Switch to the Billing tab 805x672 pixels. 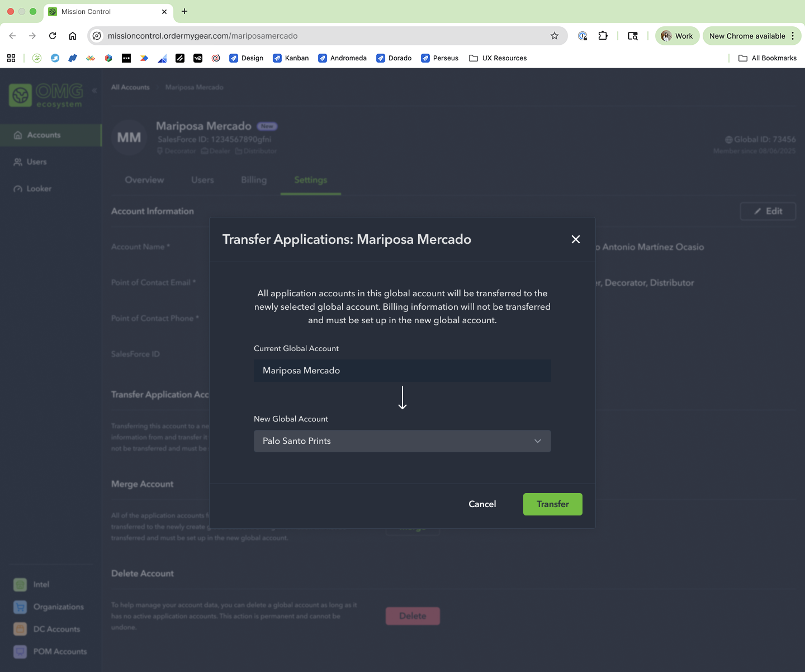[254, 180]
